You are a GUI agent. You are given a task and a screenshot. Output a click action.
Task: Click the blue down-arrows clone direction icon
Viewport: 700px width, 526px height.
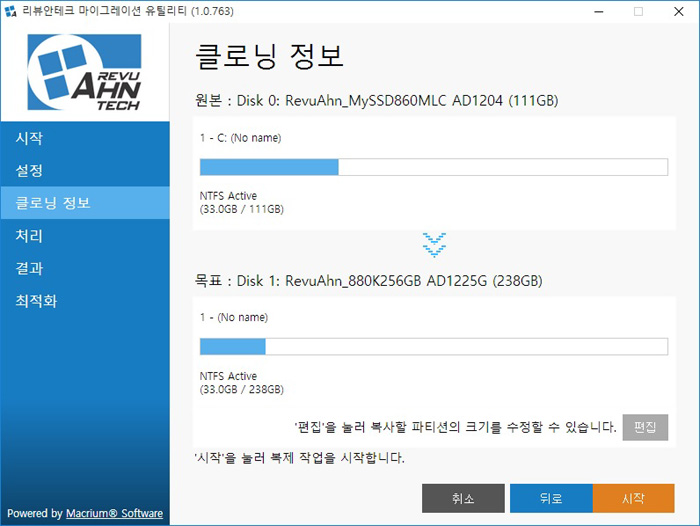pos(434,245)
